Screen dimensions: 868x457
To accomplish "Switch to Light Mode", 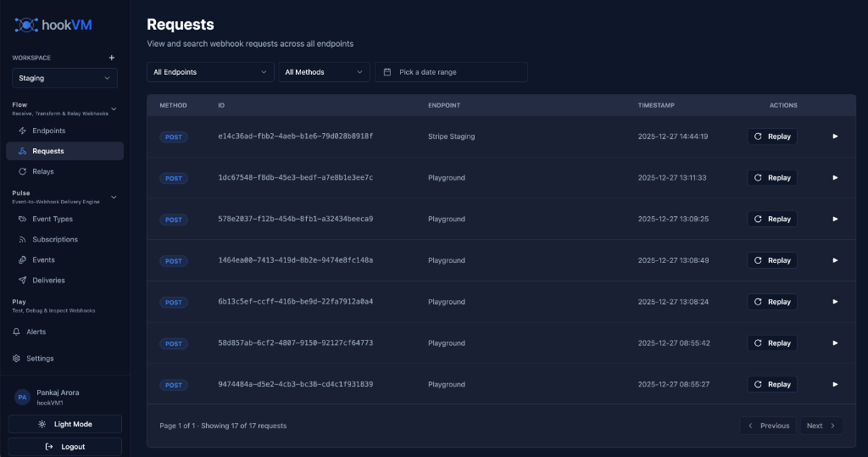I will (64, 424).
